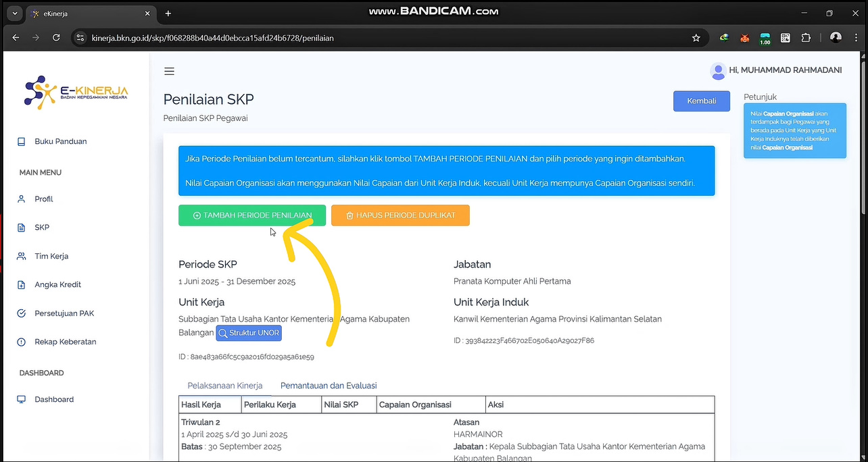
Task: Open Angka Kredit page
Action: point(57,285)
